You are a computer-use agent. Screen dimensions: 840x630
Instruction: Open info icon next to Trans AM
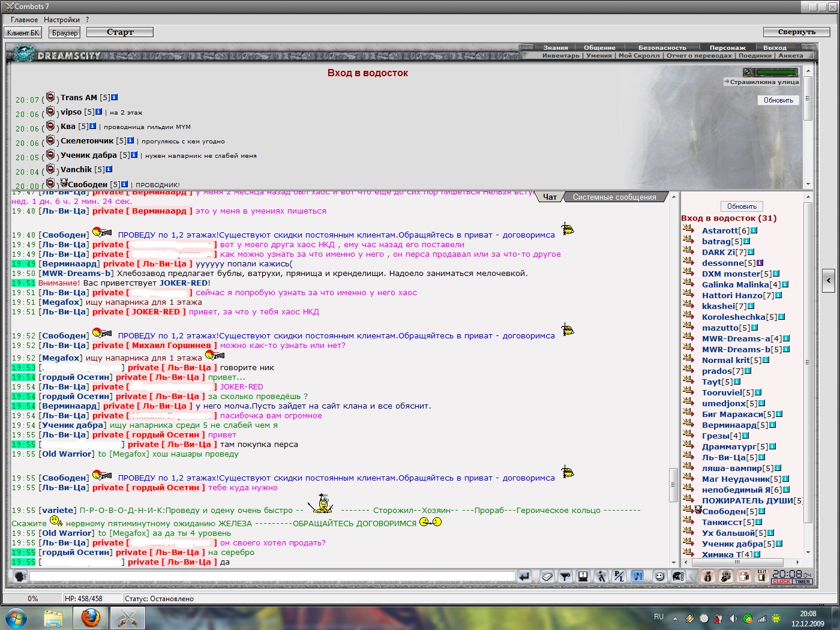tap(115, 97)
